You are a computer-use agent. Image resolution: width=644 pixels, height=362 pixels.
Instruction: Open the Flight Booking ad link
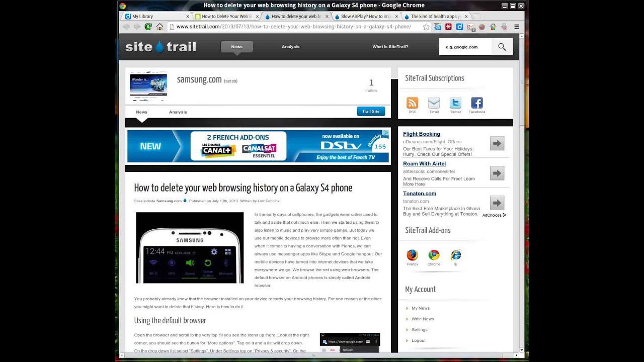[x=422, y=134]
